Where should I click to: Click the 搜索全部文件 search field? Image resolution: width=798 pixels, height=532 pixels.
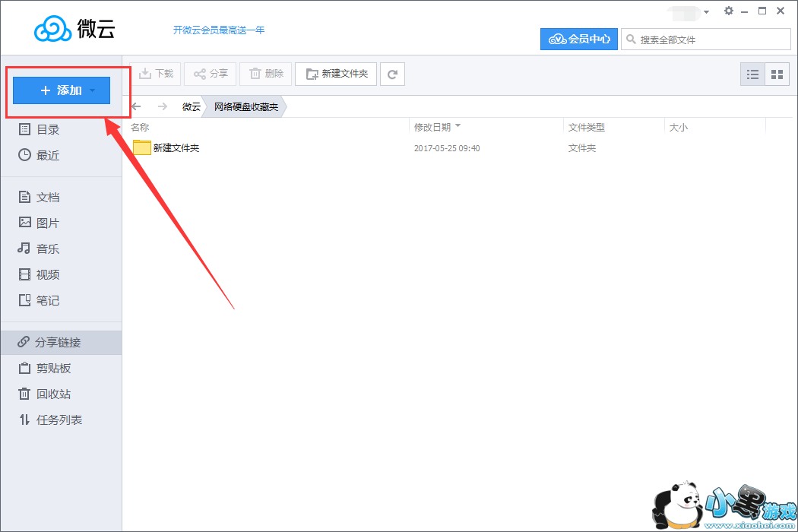(x=705, y=40)
